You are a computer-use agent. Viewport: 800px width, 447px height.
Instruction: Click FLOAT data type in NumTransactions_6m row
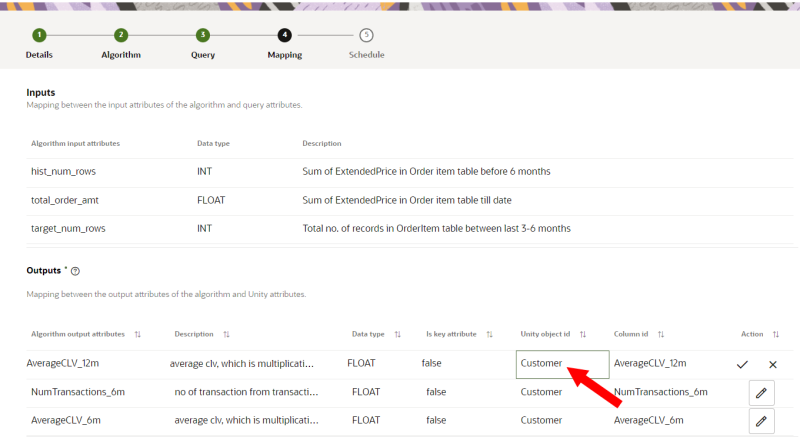(x=366, y=392)
